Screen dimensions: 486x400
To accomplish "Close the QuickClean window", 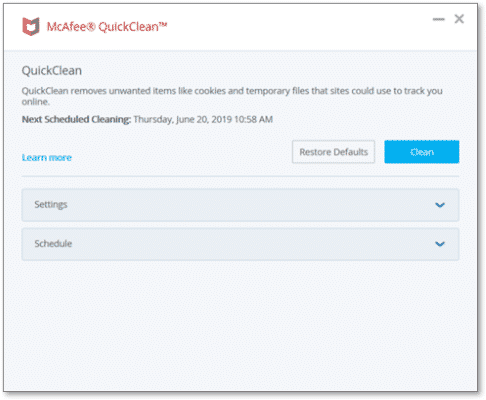I will click(459, 19).
